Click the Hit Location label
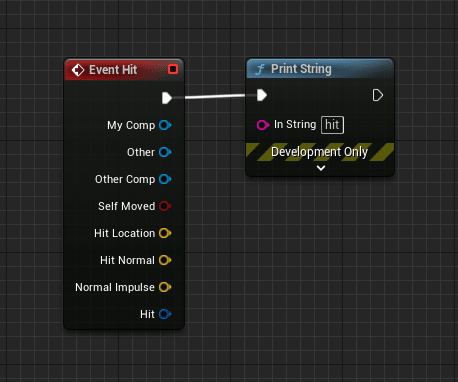The image size is (458, 382). point(125,233)
